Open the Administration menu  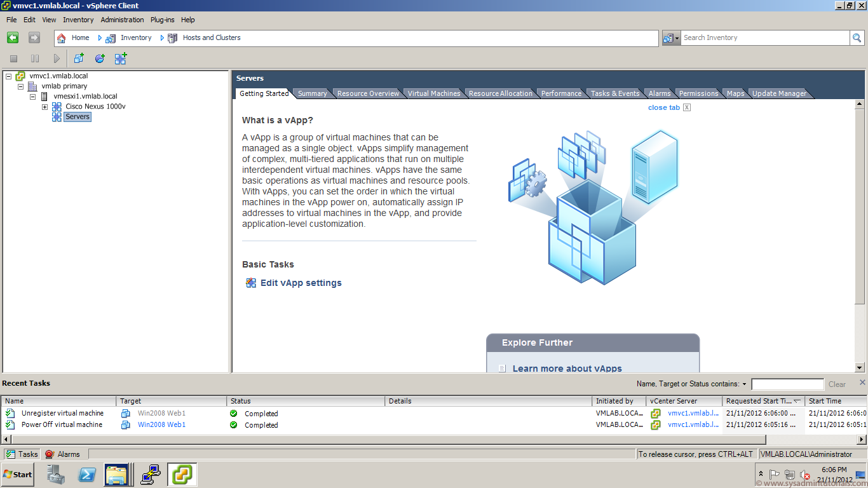click(122, 20)
